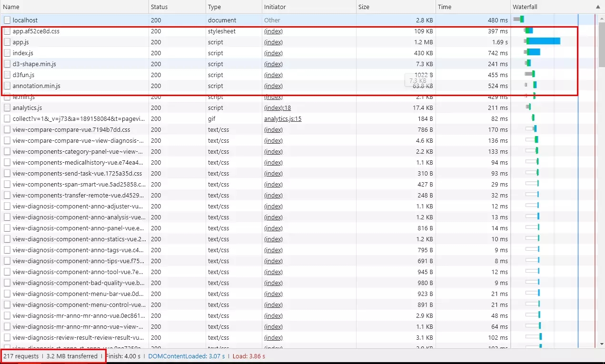Click the waterfall bar for app.js
The width and height of the screenshot is (605, 364).
point(545,42)
